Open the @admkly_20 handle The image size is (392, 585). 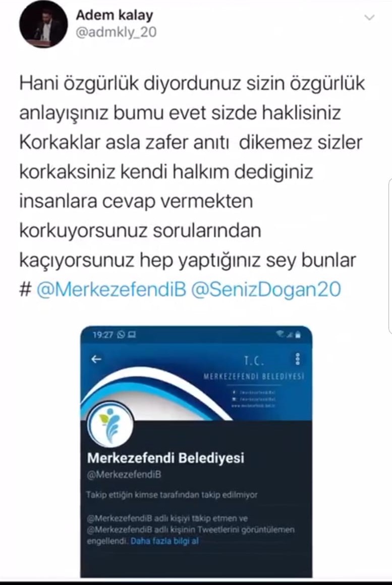[116, 32]
